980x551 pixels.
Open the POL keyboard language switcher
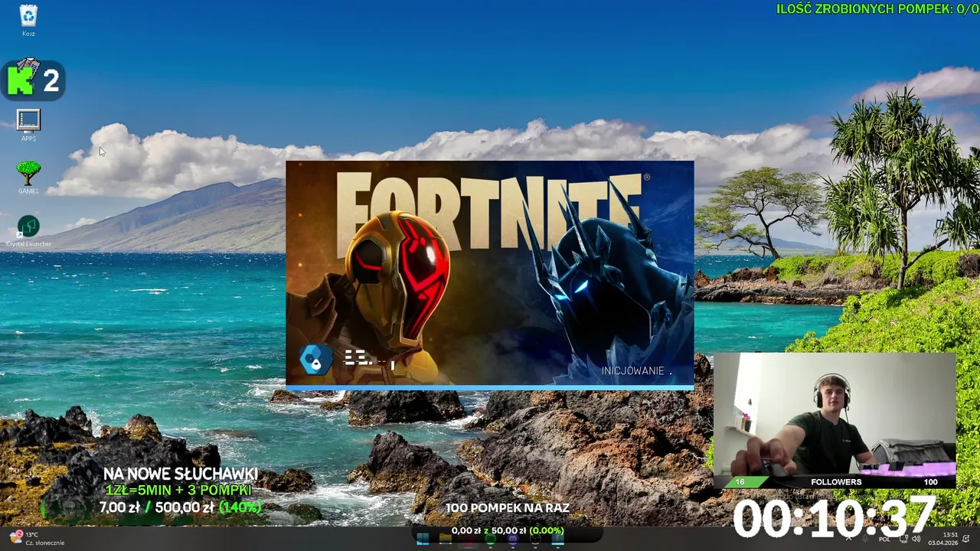(885, 539)
